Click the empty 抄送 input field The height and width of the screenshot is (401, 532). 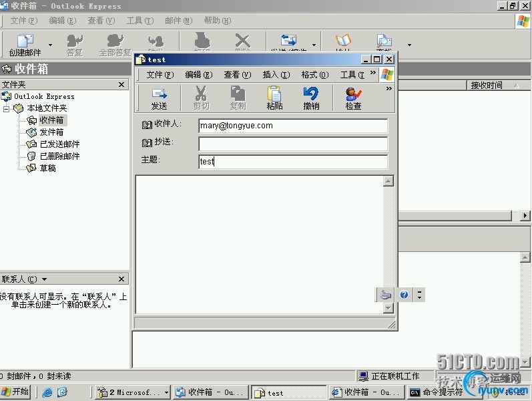293,144
